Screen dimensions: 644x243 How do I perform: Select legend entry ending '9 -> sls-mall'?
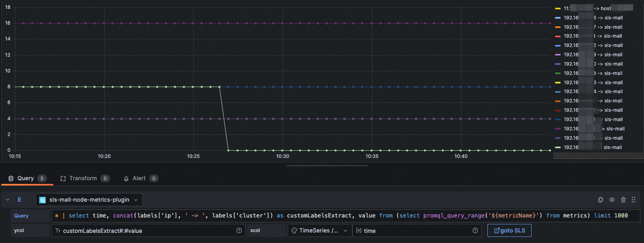point(593,55)
